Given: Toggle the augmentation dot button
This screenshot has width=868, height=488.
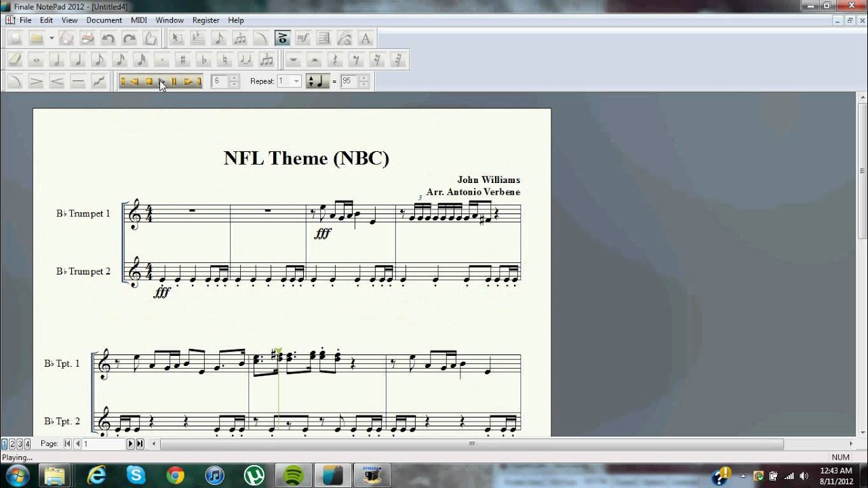Looking at the screenshot, I should 162,60.
